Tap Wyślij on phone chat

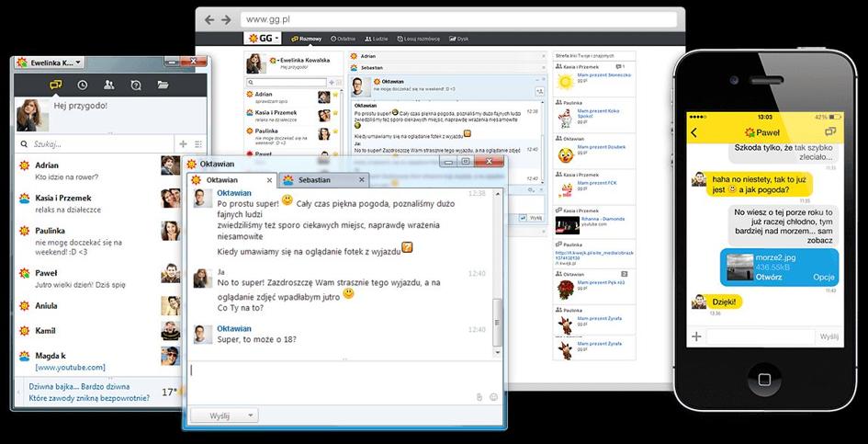point(829,336)
